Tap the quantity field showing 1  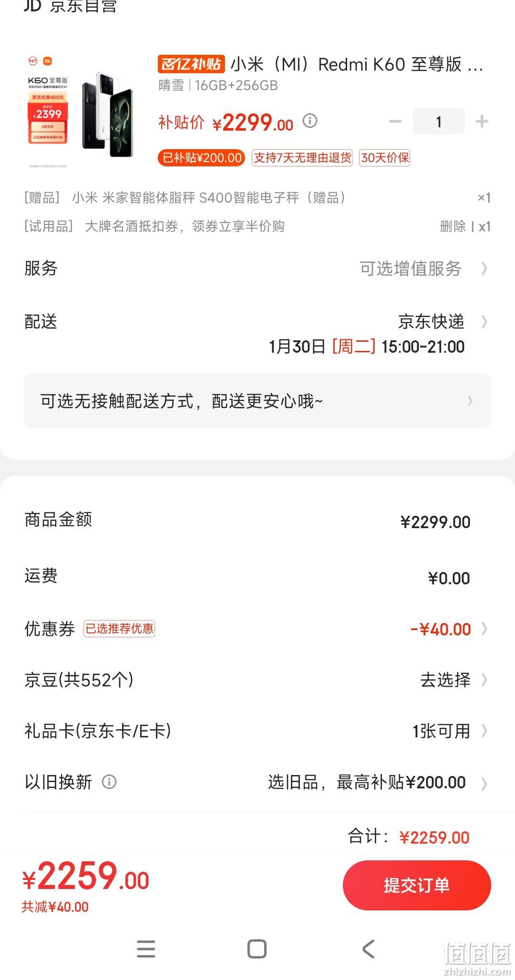(x=438, y=122)
